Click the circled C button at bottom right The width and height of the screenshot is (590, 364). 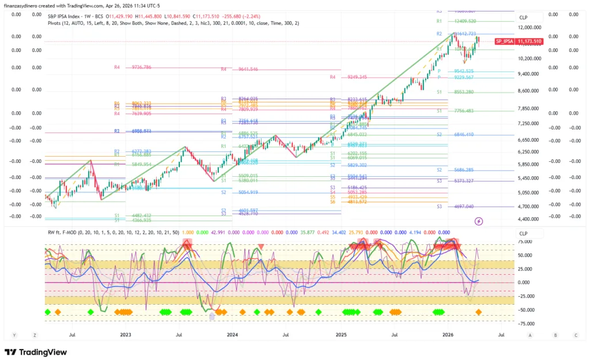click(575, 335)
